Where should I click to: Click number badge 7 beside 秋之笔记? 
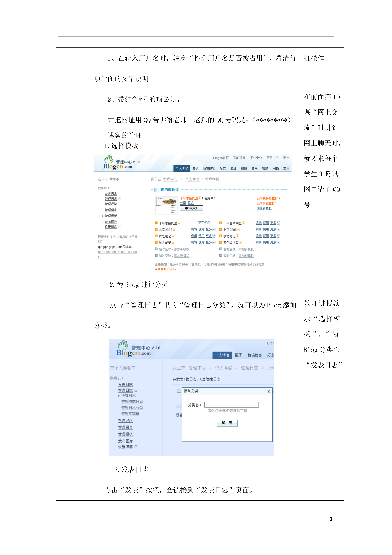click(x=156, y=242)
